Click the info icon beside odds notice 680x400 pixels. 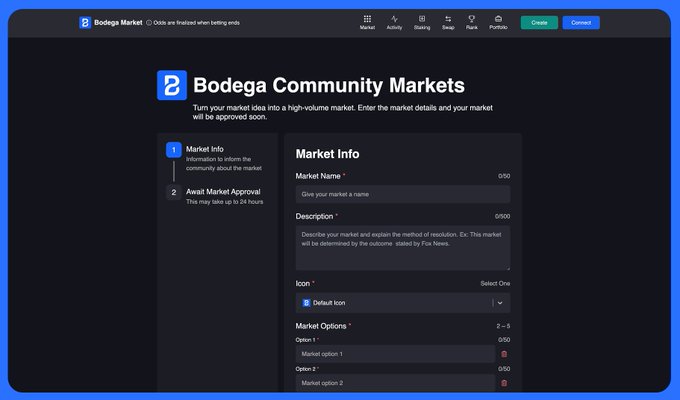(x=149, y=23)
